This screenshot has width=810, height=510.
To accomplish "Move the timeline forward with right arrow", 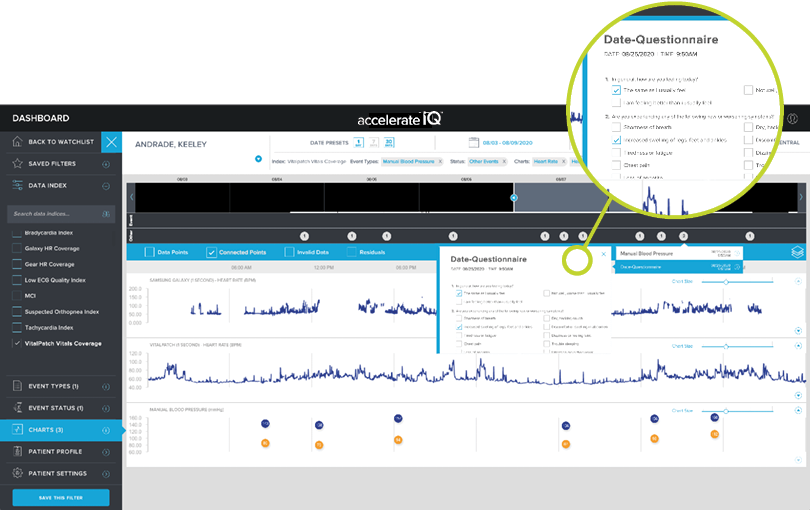I will coord(801,197).
